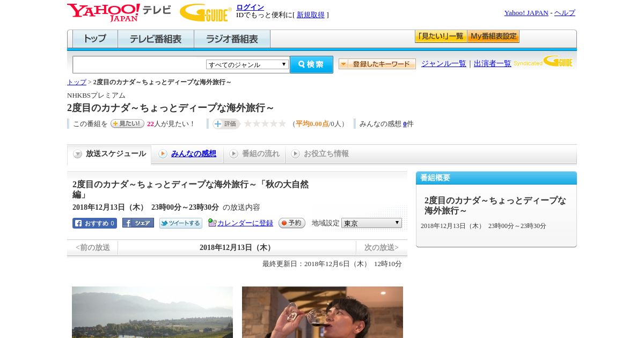Click the My番組表設定 button
The height and width of the screenshot is (338, 644).
click(x=493, y=36)
